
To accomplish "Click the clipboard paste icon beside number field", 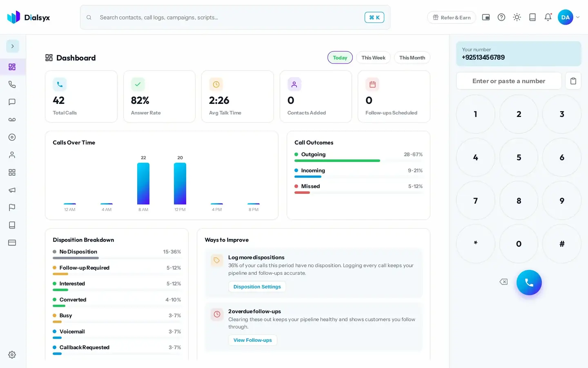I will tap(573, 81).
